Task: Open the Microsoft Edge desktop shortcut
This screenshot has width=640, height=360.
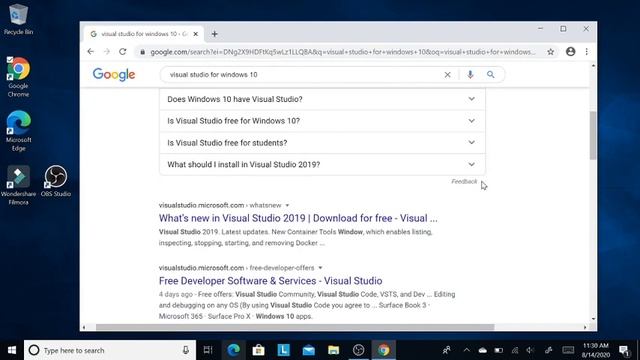Action: [x=18, y=131]
